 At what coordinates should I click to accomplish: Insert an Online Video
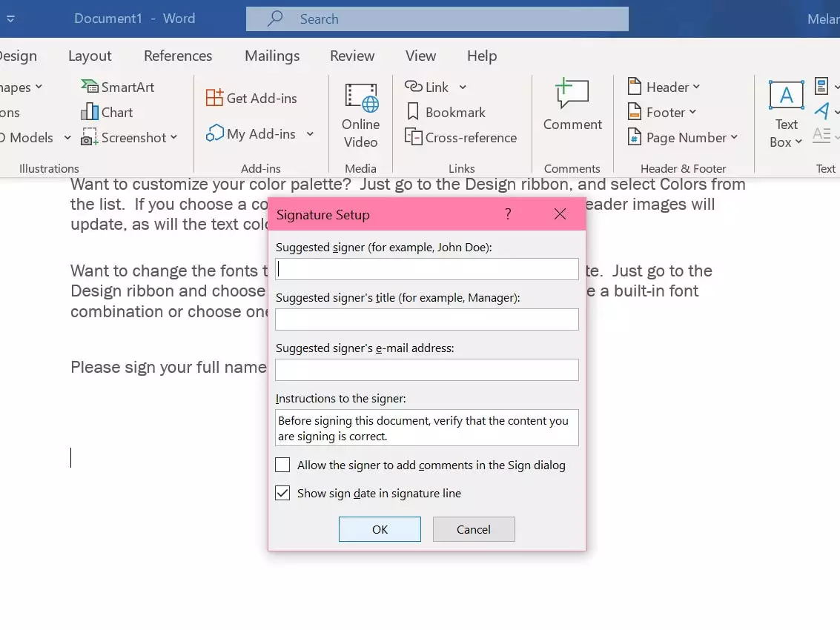pos(360,115)
